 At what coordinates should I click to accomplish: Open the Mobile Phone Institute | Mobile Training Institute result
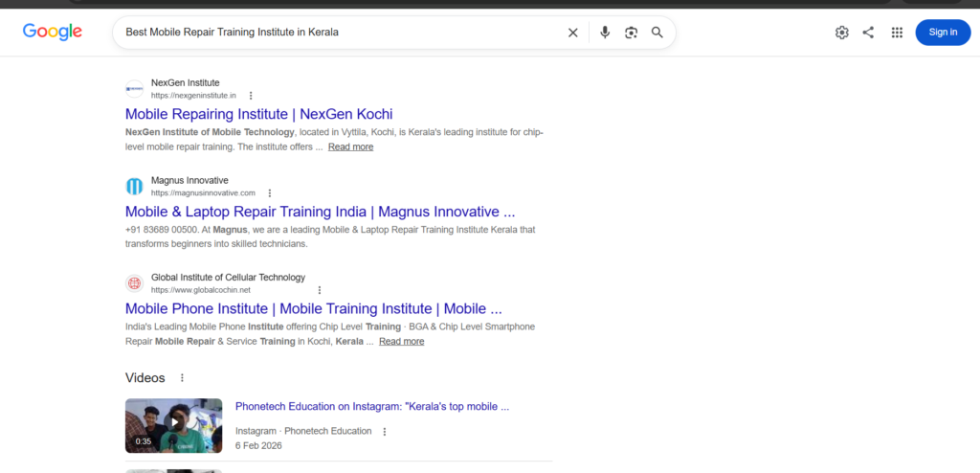[313, 308]
